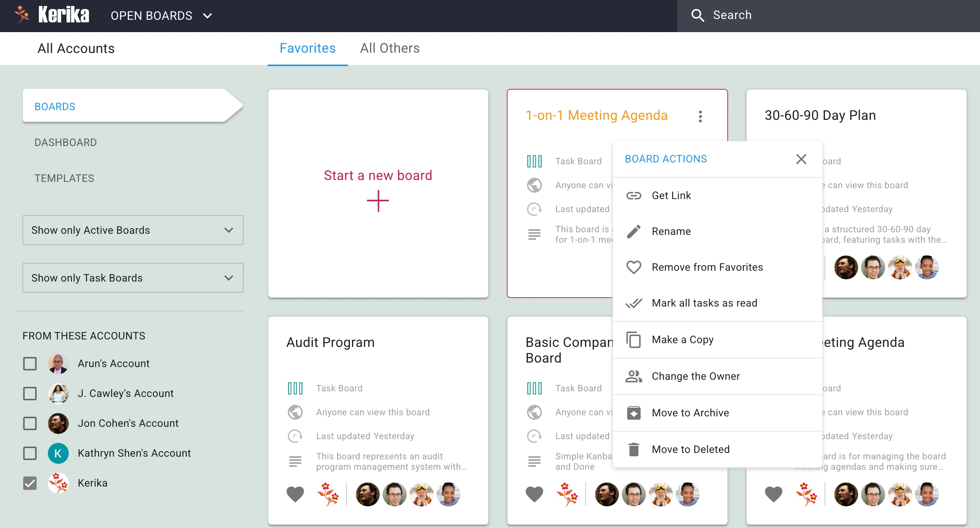Click the globe icon on 1-on-1 Meeting Agenda card
980x528 pixels.
tap(534, 185)
